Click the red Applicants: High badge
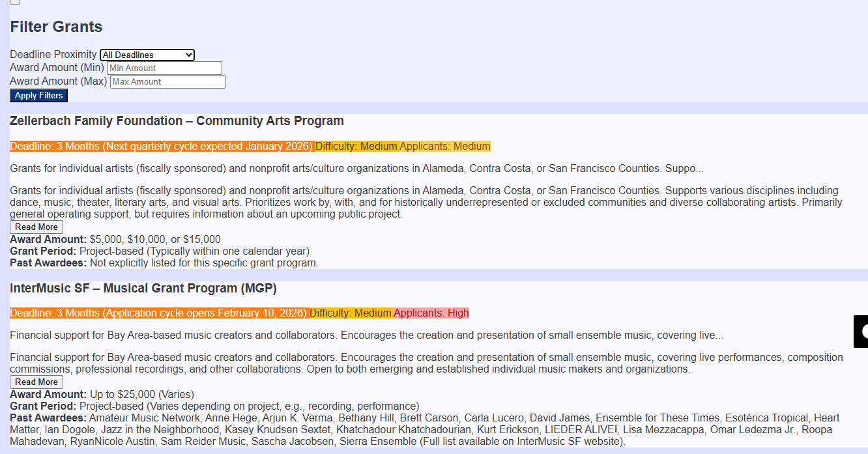This screenshot has height=454, width=868. pos(431,313)
